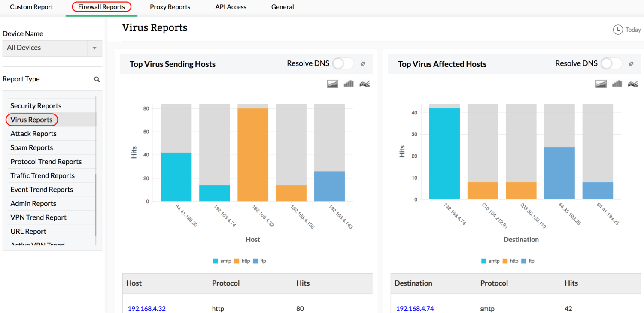
Task: Select Attack Reports in the report list
Action: pos(33,134)
